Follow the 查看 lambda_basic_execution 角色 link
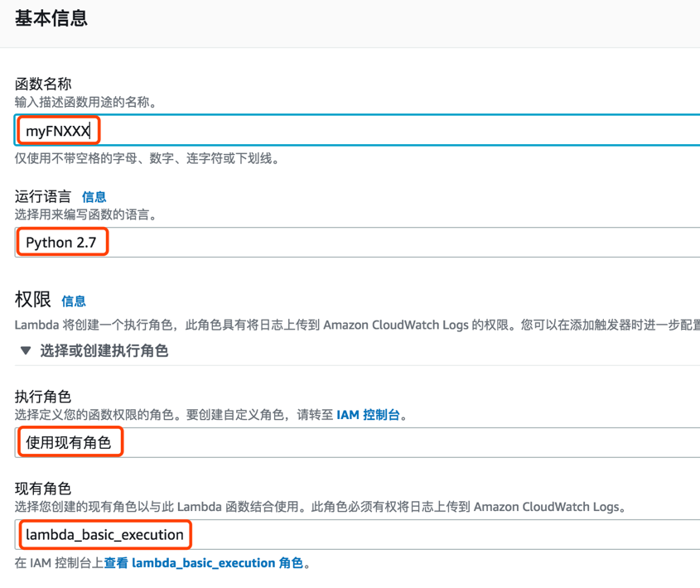The width and height of the screenshot is (700, 588). click(x=204, y=563)
